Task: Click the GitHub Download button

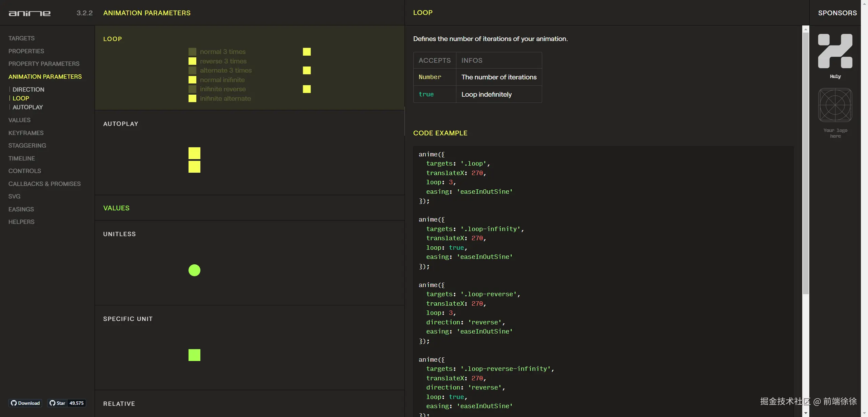Action: 25,403
